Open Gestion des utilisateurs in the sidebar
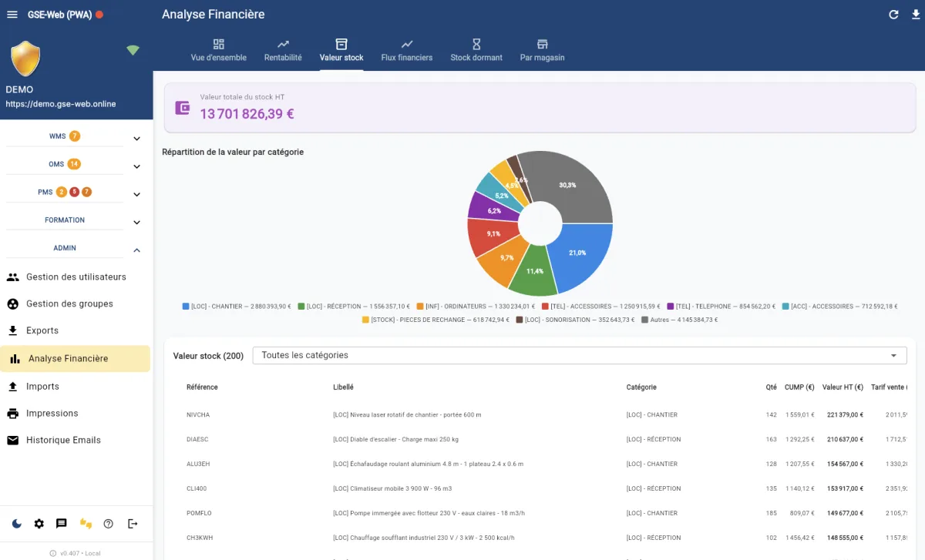925x560 pixels. point(76,277)
